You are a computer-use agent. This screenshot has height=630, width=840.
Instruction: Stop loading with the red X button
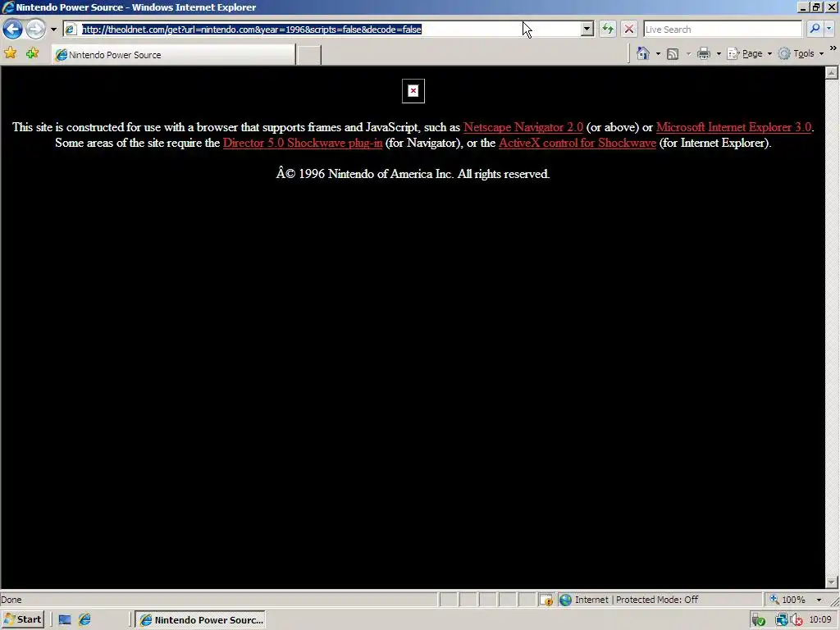tap(629, 29)
